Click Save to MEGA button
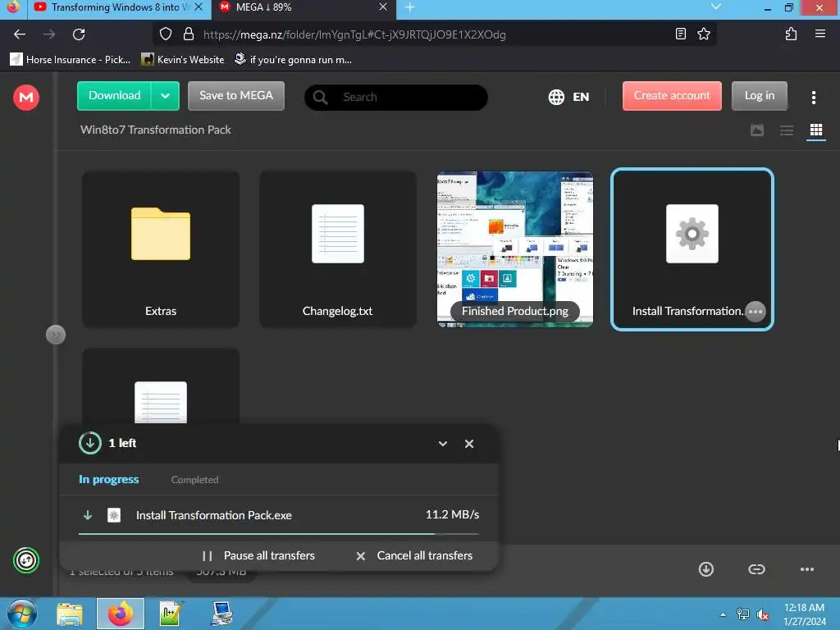Image resolution: width=840 pixels, height=630 pixels. (235, 96)
